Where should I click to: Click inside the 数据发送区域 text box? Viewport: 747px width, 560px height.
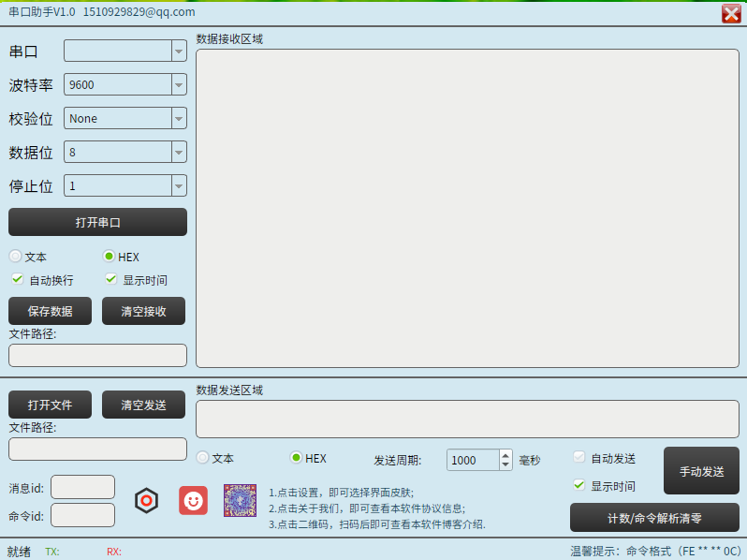click(x=467, y=419)
